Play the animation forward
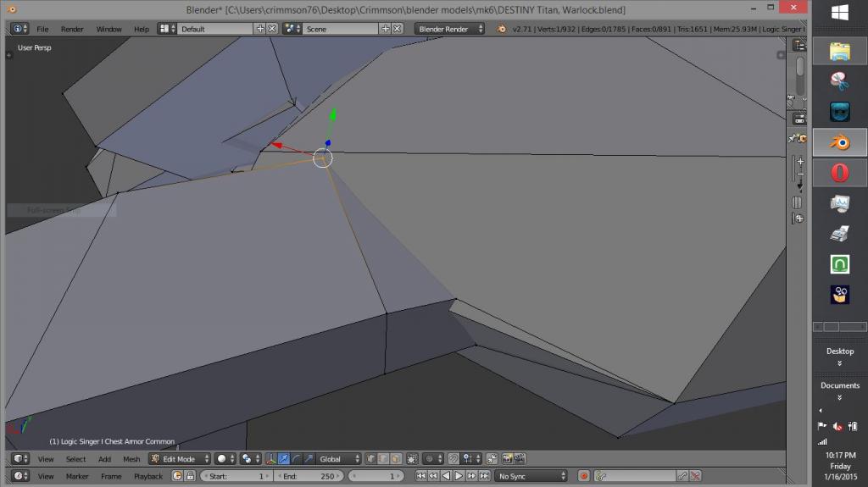The width and height of the screenshot is (868, 487). click(459, 476)
